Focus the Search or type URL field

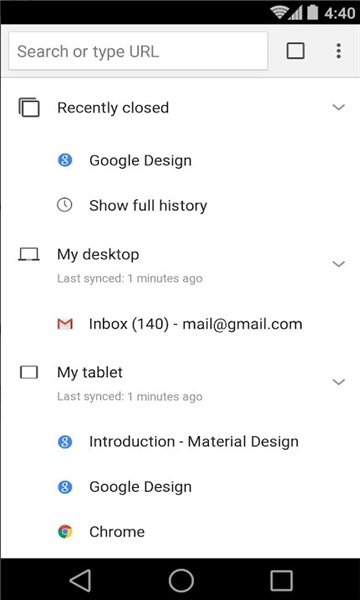tap(138, 51)
